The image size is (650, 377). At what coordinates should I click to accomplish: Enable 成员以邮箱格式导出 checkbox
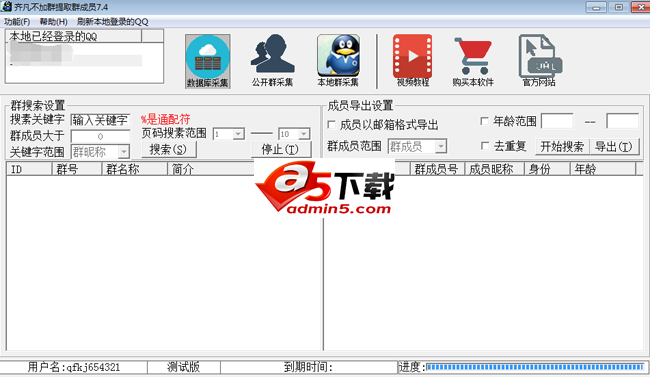tap(331, 124)
